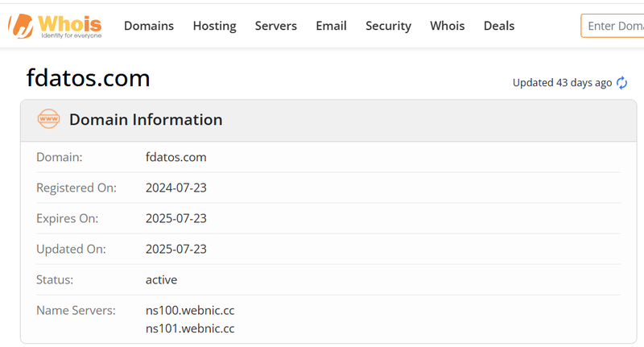
Task: Open the Domains menu
Action: point(149,26)
